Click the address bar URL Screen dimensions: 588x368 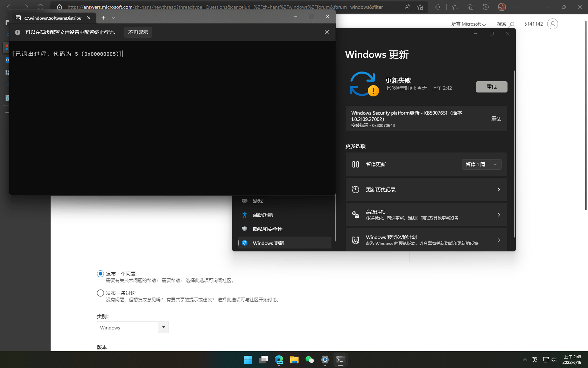tap(227, 7)
